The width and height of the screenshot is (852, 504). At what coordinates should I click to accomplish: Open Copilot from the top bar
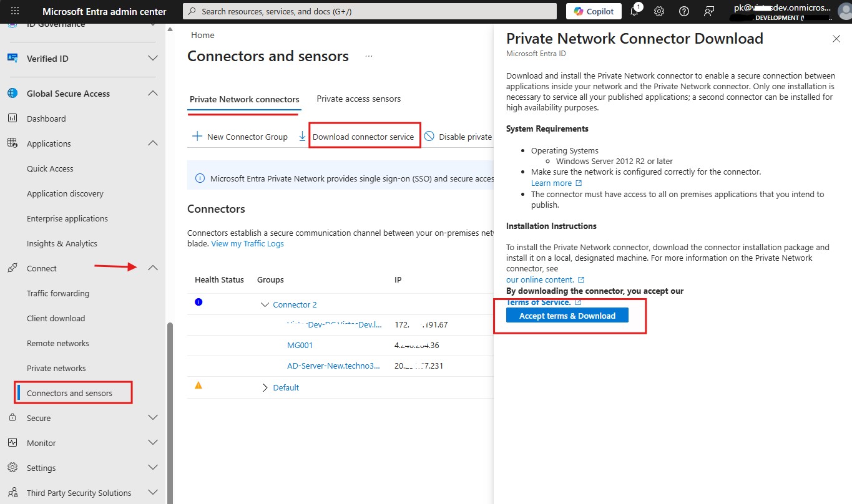pyautogui.click(x=592, y=11)
